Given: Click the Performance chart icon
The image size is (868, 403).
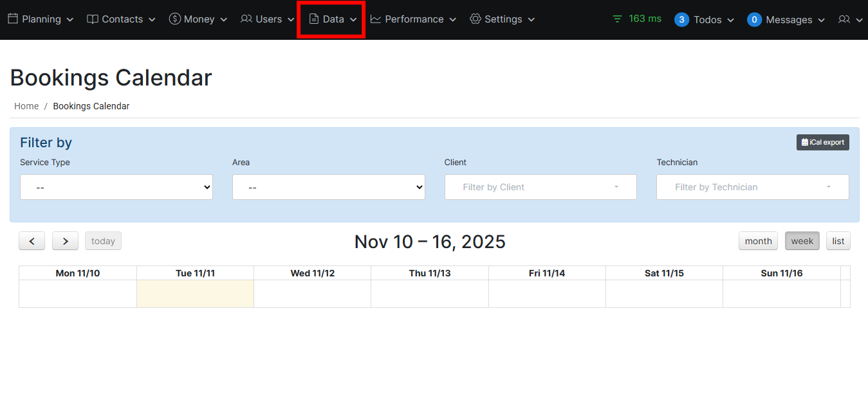Looking at the screenshot, I should coord(376,19).
